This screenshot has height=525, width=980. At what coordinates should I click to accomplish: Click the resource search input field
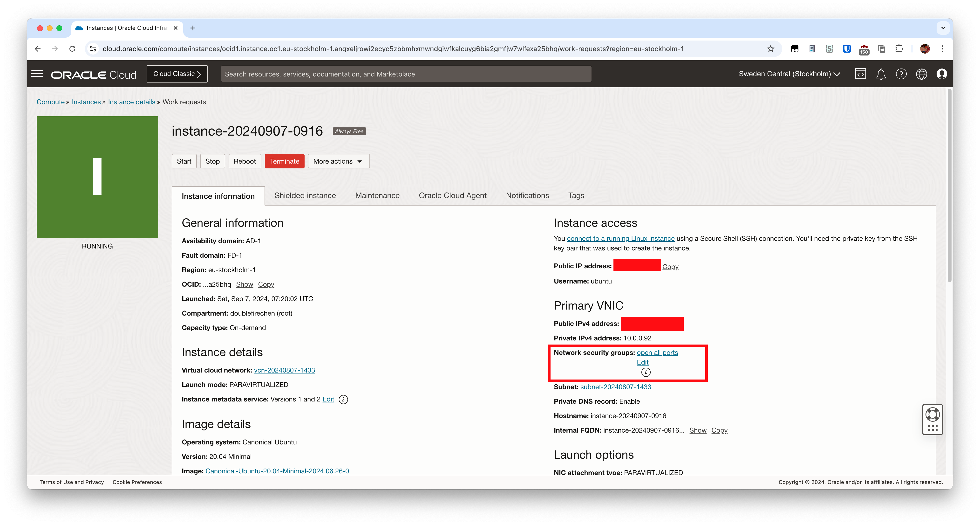[406, 74]
